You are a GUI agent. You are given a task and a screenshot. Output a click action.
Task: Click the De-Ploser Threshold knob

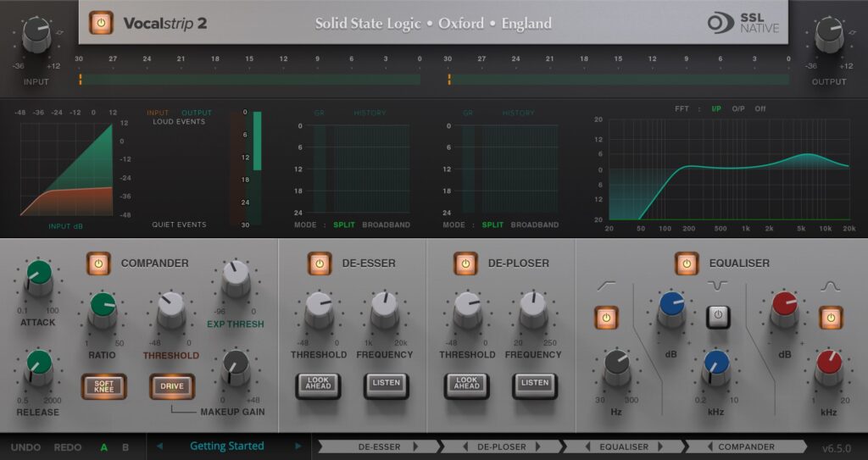click(467, 309)
